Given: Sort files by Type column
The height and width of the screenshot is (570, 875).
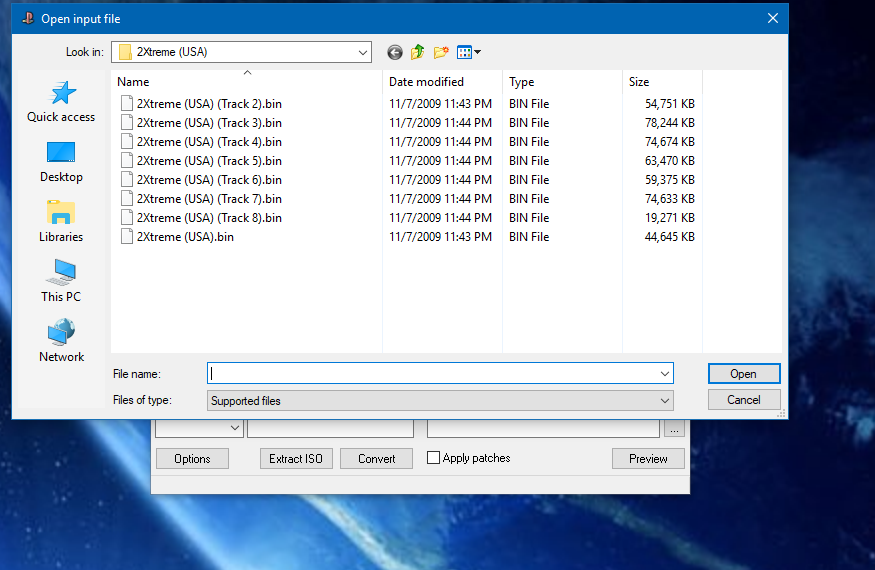Looking at the screenshot, I should pos(562,82).
